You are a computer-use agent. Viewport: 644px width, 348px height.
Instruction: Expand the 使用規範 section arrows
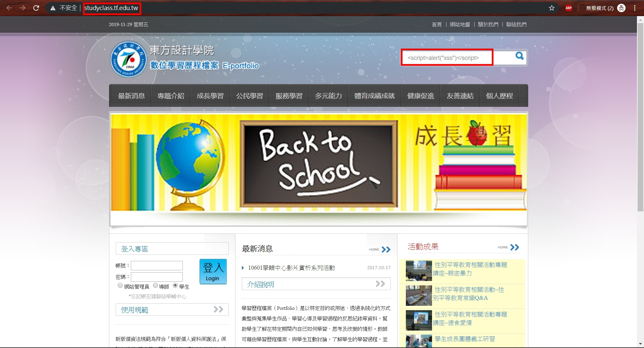218,309
